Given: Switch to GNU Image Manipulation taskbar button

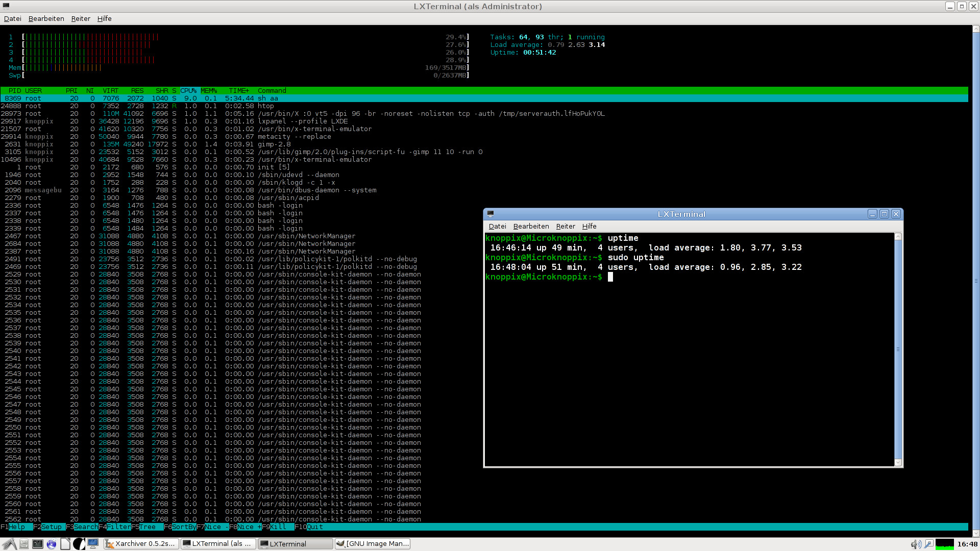Looking at the screenshot, I should [373, 544].
